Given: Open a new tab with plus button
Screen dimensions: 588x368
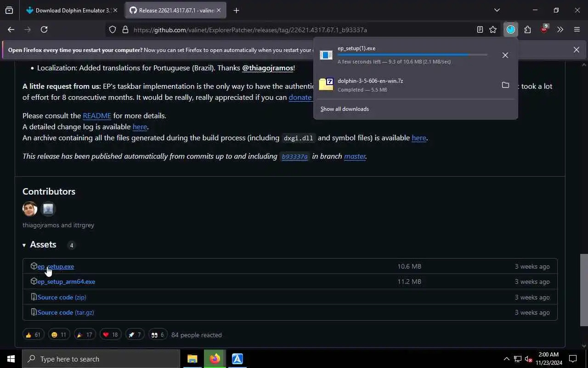Looking at the screenshot, I should click(x=236, y=10).
